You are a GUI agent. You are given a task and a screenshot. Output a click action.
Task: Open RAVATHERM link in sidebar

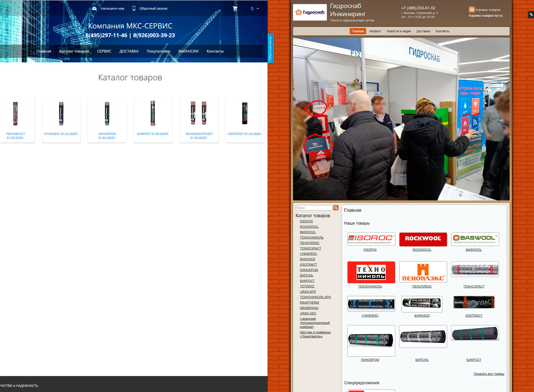point(309,303)
